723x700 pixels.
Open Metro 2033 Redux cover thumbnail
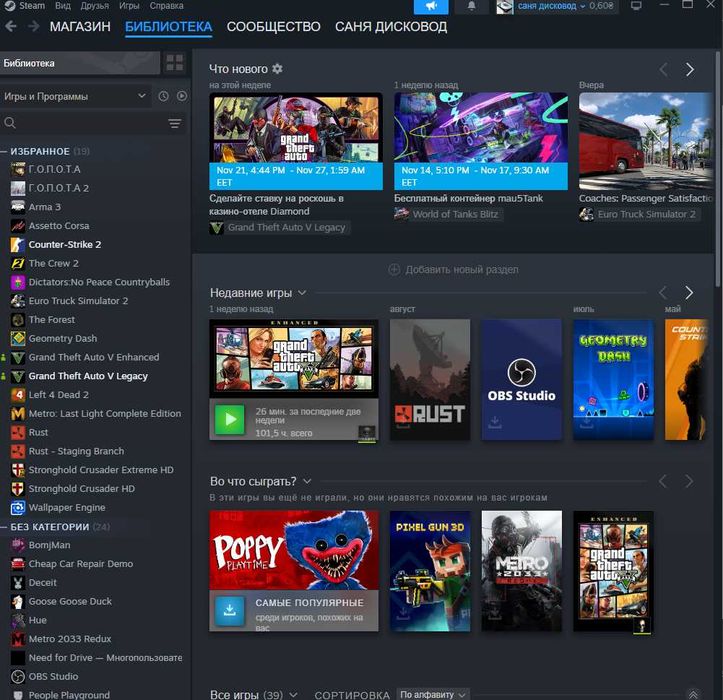pyautogui.click(x=522, y=571)
